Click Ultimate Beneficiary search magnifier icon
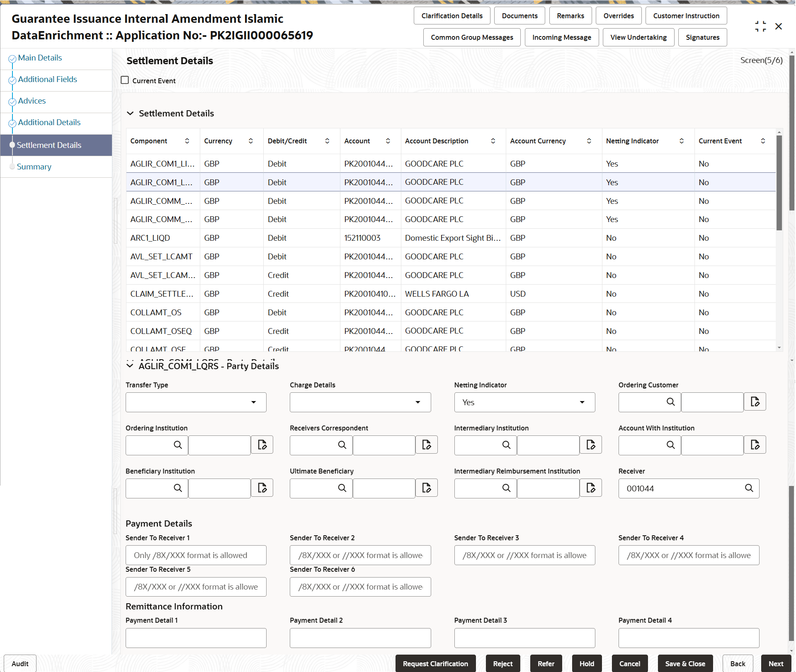 tap(342, 488)
